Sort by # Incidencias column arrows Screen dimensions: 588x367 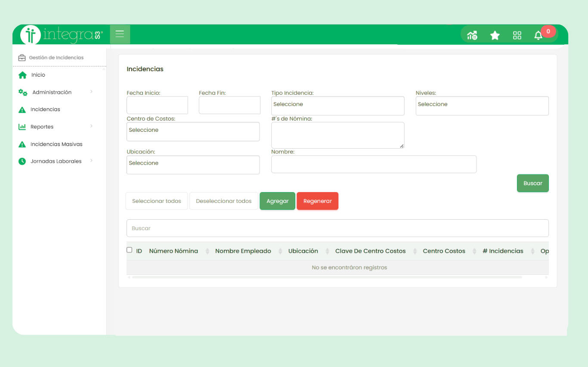click(532, 251)
